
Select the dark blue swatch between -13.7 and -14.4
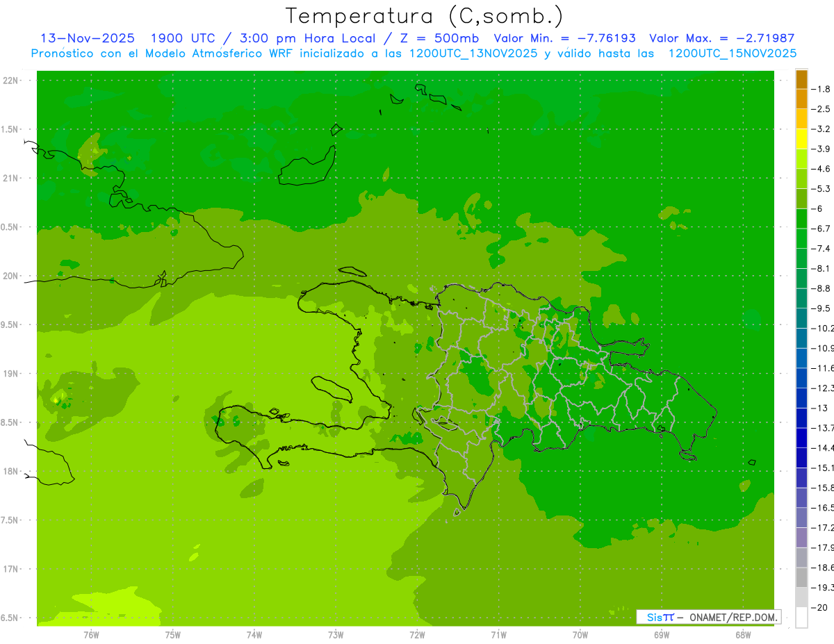click(x=801, y=437)
